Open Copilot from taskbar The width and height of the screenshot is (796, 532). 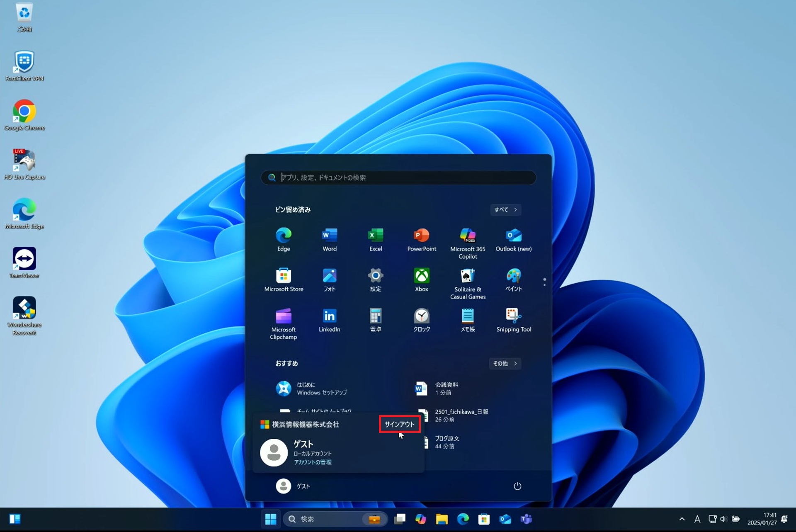(x=421, y=519)
